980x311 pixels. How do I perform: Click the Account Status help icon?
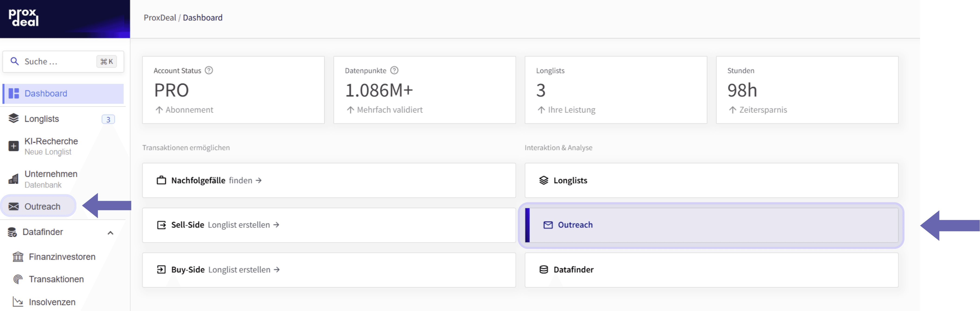pyautogui.click(x=209, y=71)
